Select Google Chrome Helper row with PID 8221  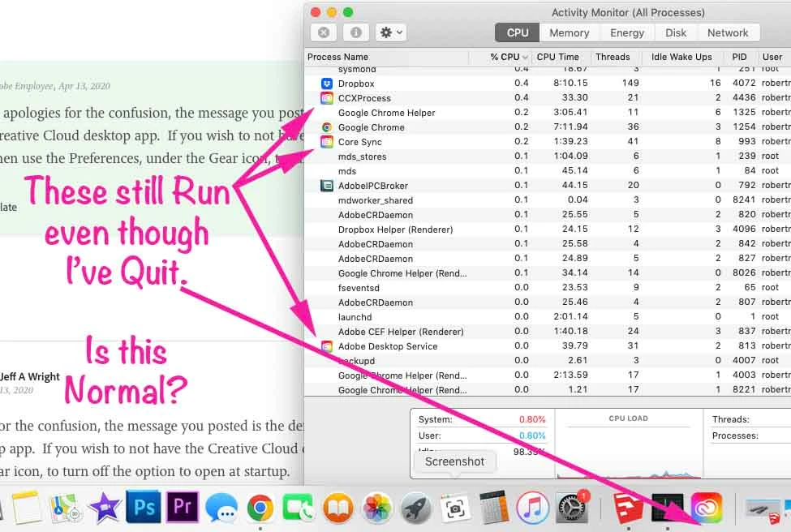[x=548, y=390]
